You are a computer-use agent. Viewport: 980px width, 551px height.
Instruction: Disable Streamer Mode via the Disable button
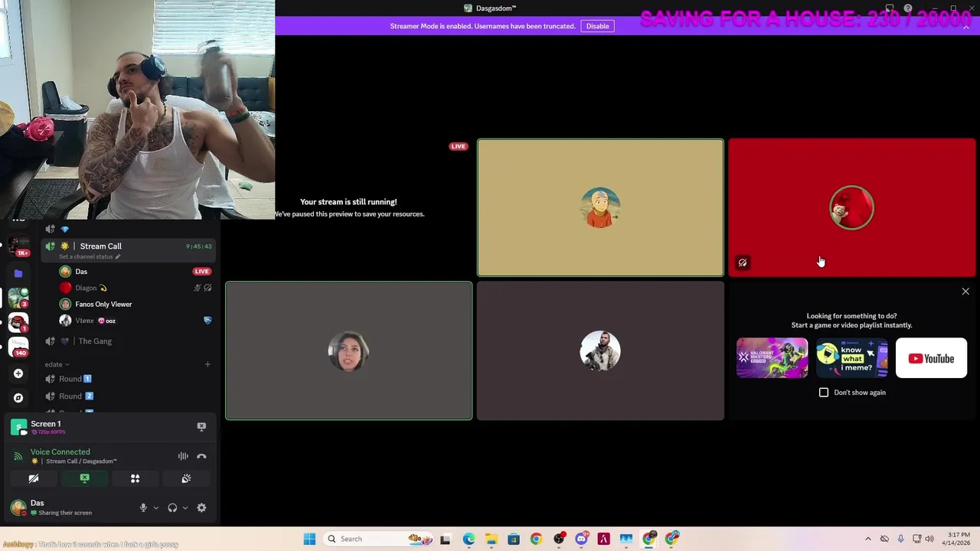pyautogui.click(x=597, y=26)
